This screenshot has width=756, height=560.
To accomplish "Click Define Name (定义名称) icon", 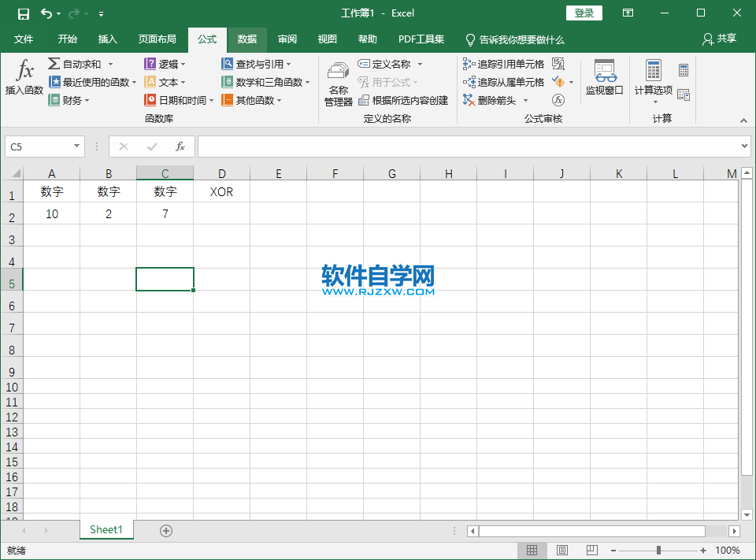I will [x=364, y=64].
